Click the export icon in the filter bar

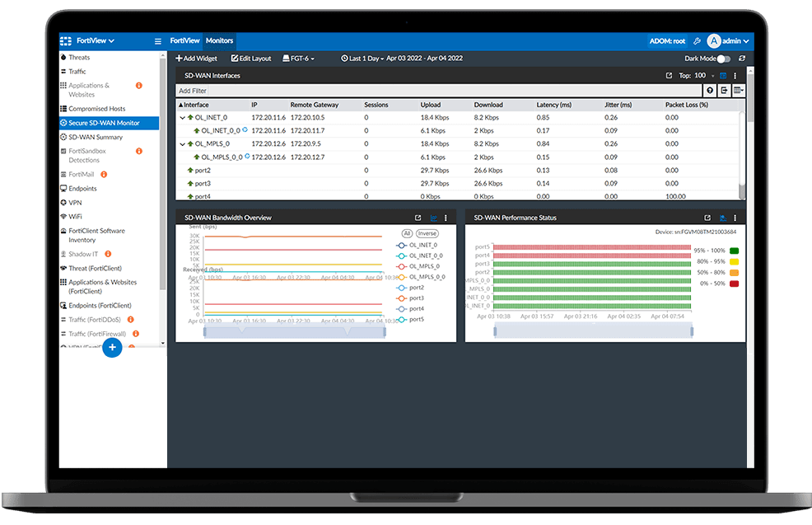pos(724,91)
